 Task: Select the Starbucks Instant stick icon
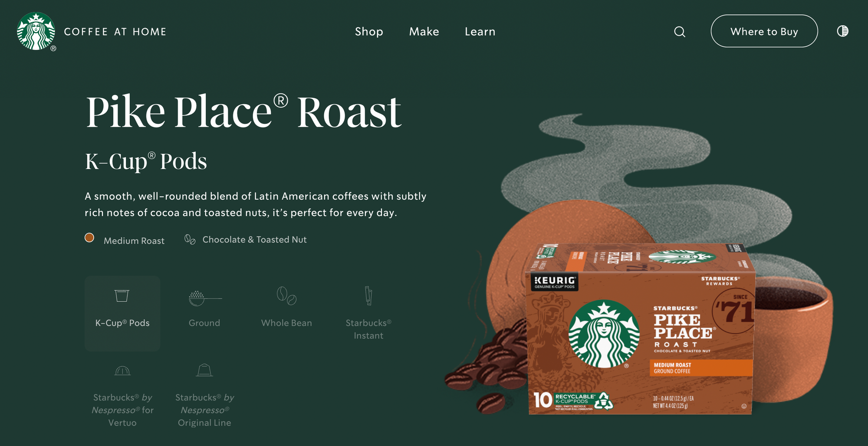point(368,296)
